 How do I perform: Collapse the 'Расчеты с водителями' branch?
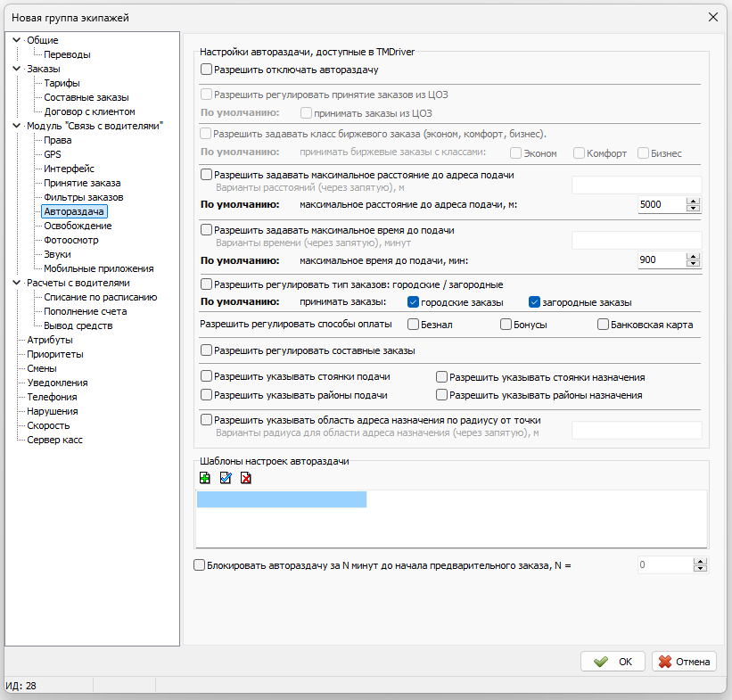tap(16, 283)
